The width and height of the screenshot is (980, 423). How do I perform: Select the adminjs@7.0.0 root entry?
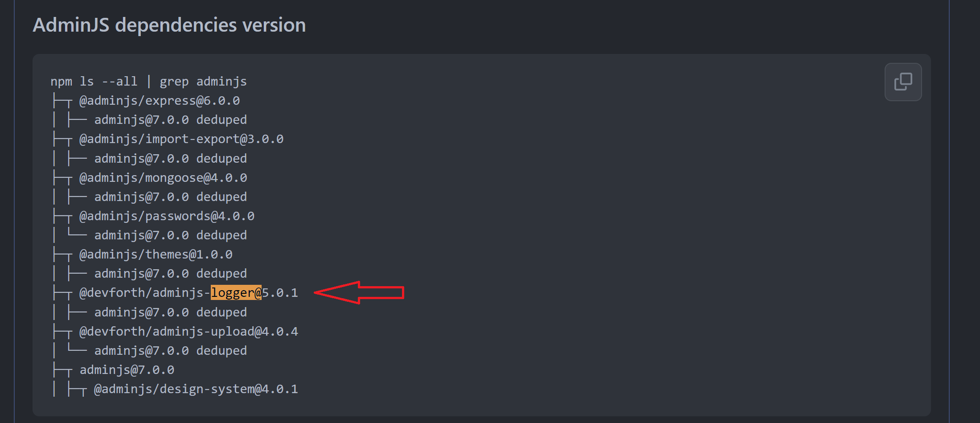coord(127,369)
